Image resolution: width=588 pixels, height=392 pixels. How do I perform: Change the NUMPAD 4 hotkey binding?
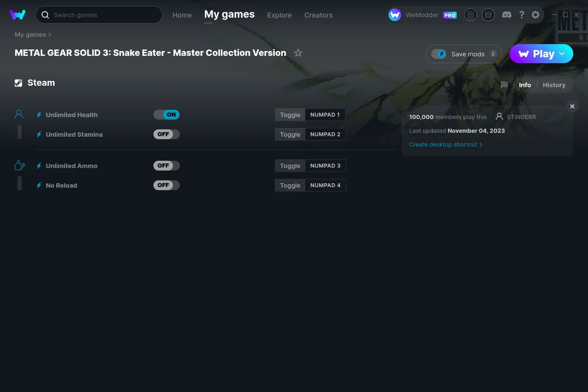point(325,185)
